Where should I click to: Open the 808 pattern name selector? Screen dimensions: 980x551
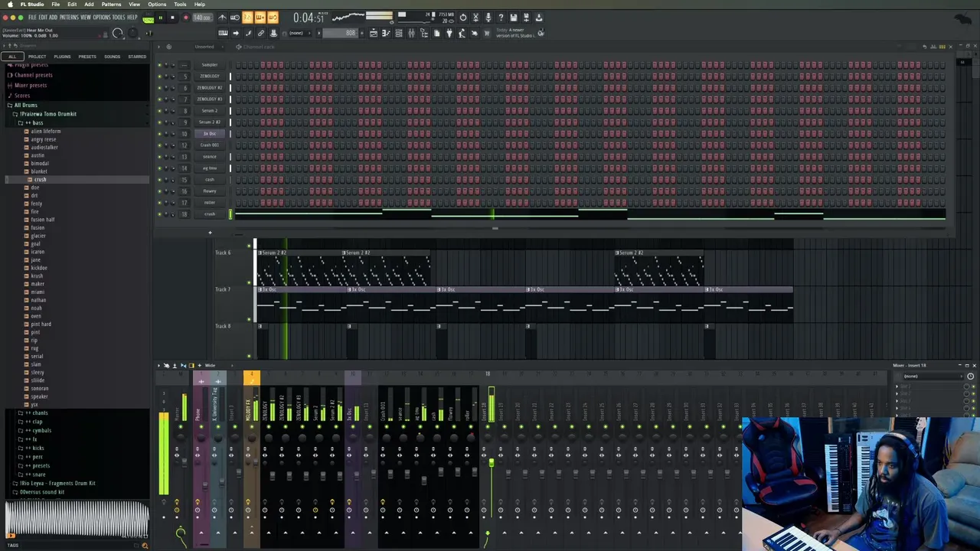[340, 33]
